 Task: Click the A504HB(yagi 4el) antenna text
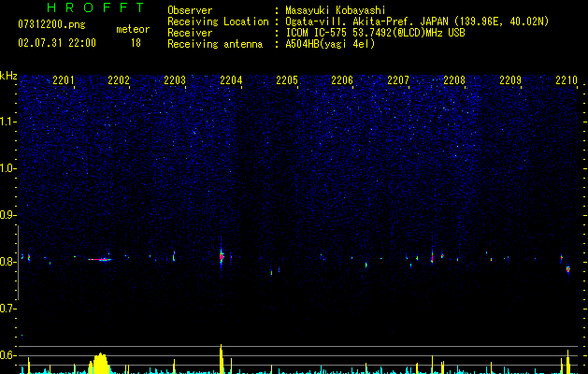(330, 44)
